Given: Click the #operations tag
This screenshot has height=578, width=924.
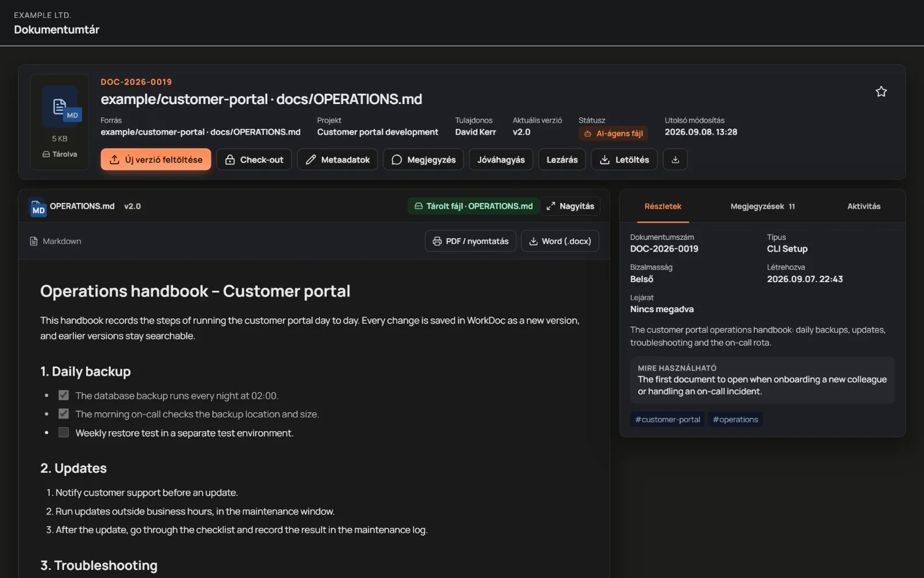Looking at the screenshot, I should (x=735, y=420).
